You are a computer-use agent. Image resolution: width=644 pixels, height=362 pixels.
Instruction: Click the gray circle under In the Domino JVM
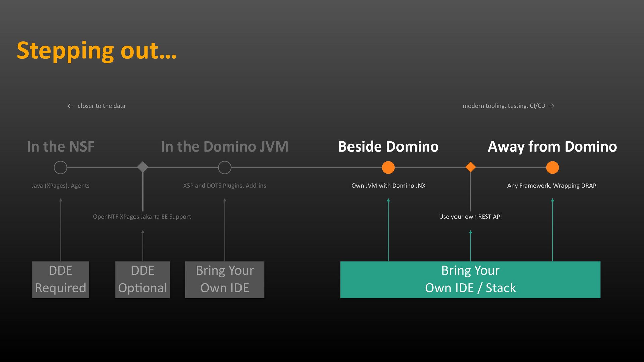coord(225,167)
